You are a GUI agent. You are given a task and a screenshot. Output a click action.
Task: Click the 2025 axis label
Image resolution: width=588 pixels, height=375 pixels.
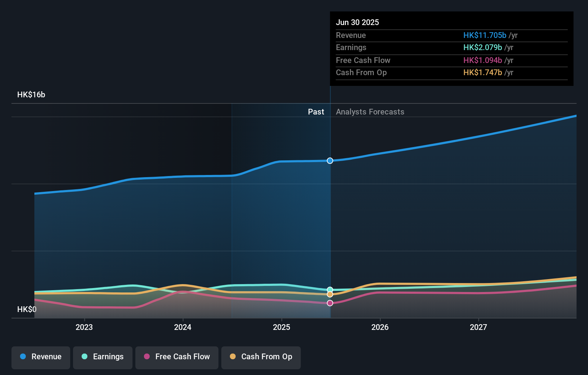[x=281, y=327]
